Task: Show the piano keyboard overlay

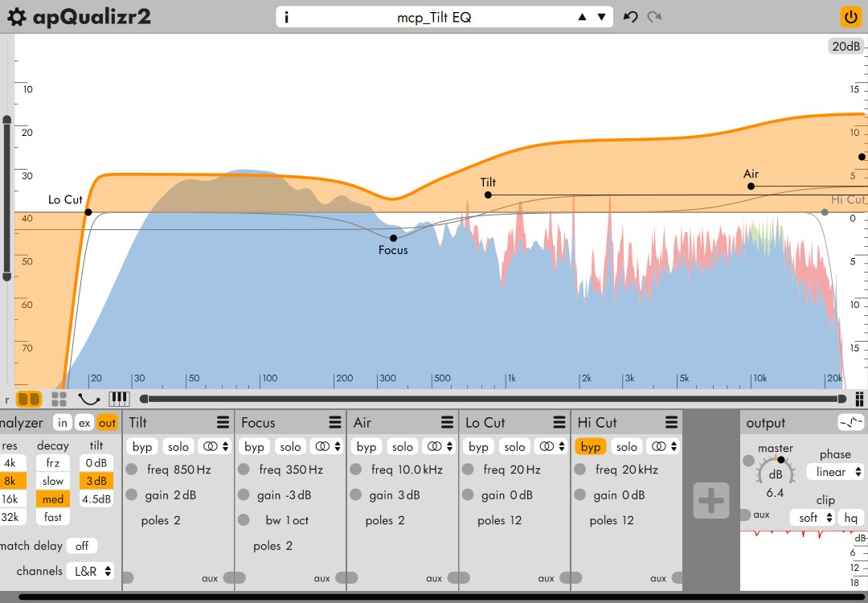Action: (x=119, y=399)
